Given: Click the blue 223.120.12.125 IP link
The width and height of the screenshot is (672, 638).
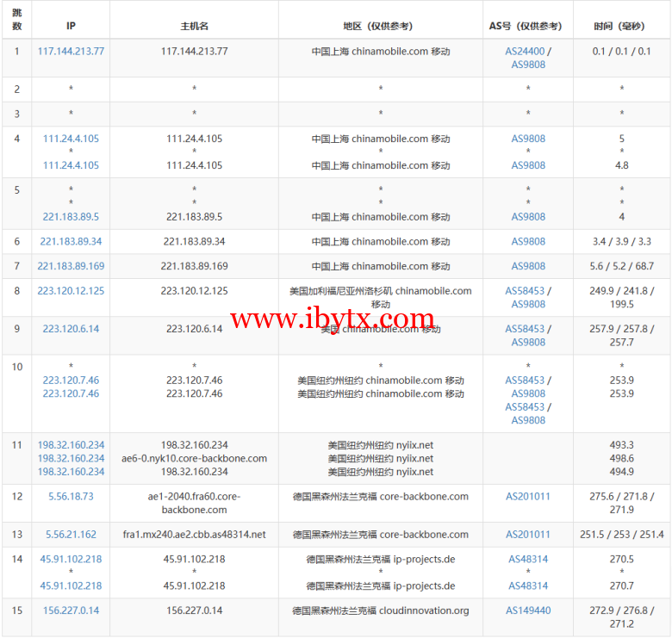Looking at the screenshot, I should 71,291.
